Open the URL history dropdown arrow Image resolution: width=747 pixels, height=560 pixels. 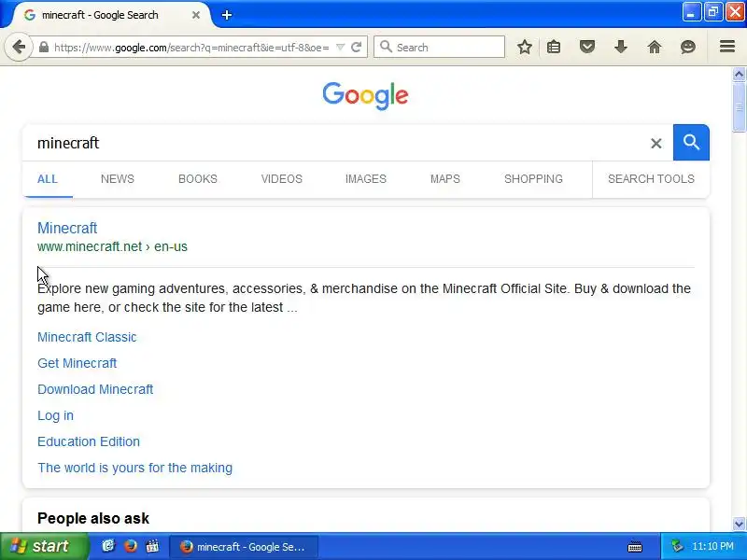pyautogui.click(x=340, y=48)
